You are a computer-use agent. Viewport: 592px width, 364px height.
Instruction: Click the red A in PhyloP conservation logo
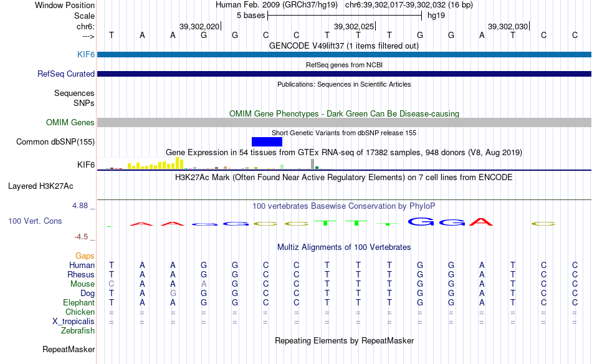481,222
